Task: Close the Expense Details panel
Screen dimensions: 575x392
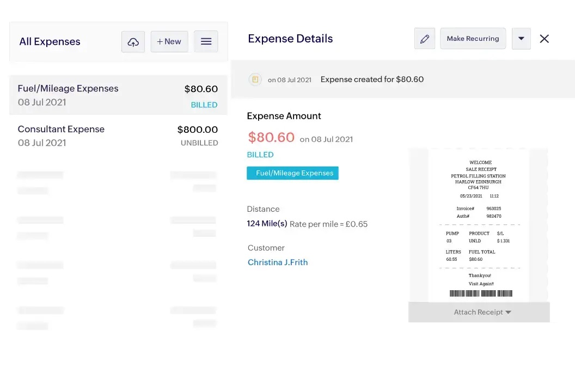Action: point(544,38)
